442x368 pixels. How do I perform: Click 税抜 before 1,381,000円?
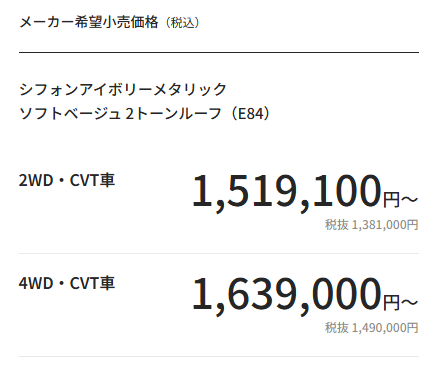click(337, 225)
